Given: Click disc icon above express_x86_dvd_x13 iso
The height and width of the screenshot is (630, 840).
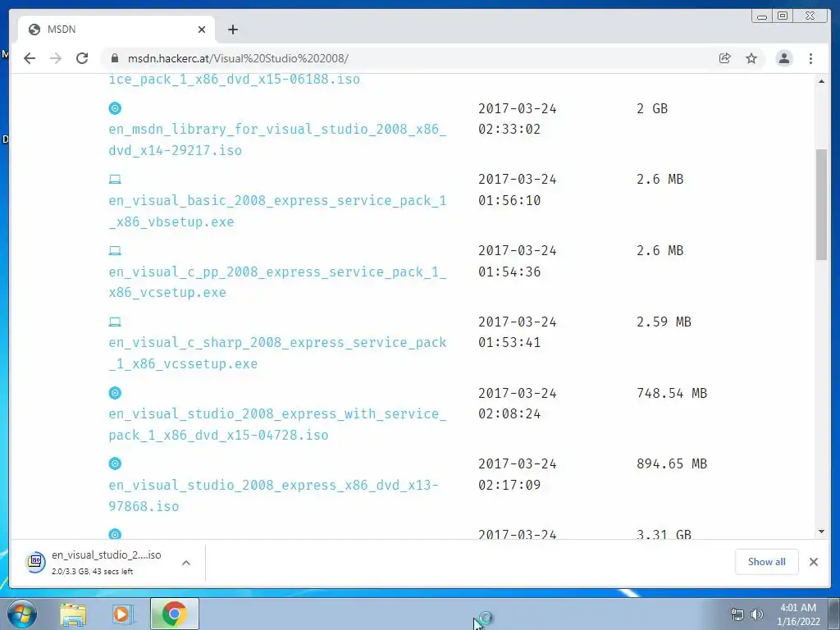Looking at the screenshot, I should click(x=115, y=464).
